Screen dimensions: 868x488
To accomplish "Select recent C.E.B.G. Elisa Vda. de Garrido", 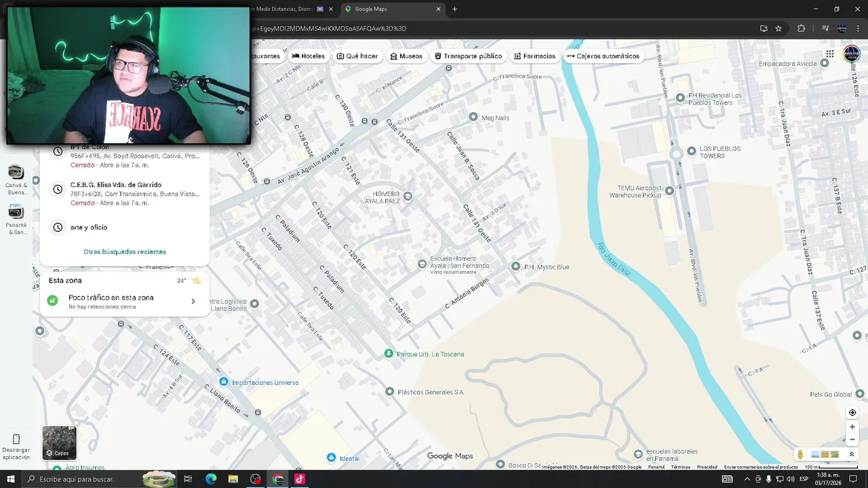I will pos(125,193).
